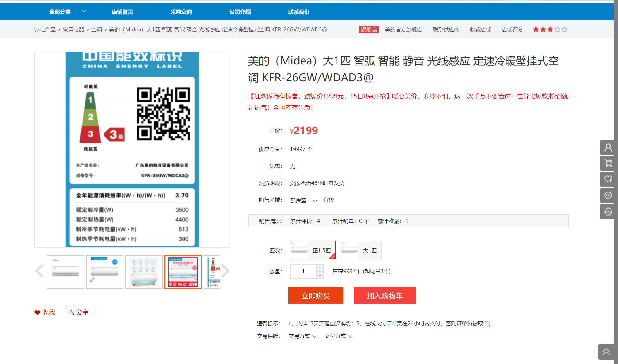
Task: Expand the 交易方式 dropdown
Action: click(302, 336)
